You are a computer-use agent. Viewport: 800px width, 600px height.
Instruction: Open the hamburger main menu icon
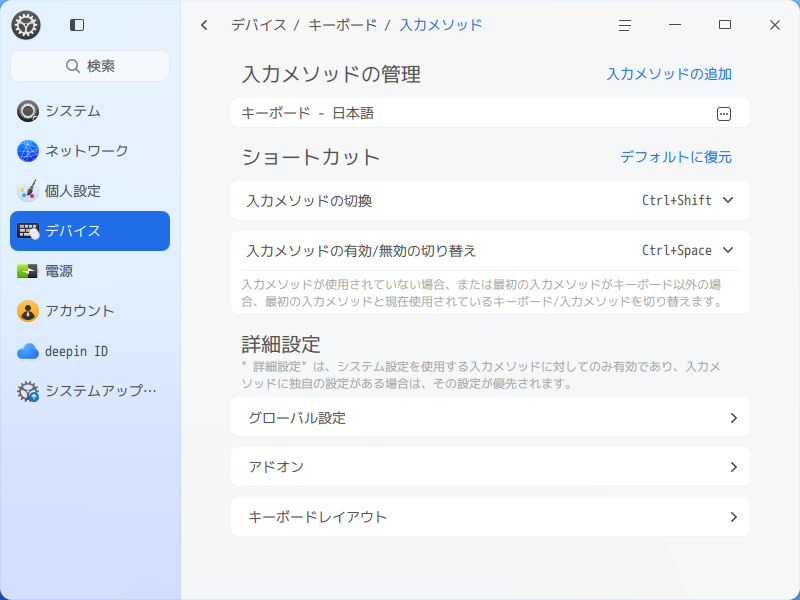click(625, 25)
